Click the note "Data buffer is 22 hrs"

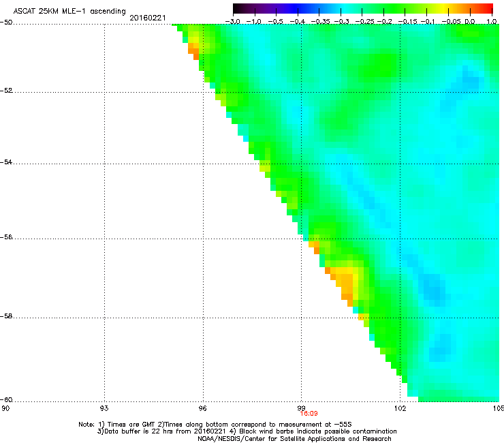click(x=138, y=431)
